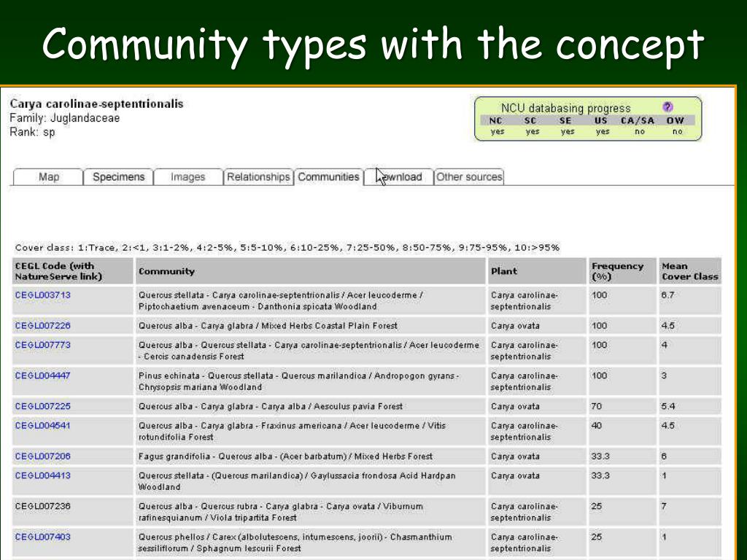Click the Carya carolinae-septentrionalis species title
Image resolution: width=747 pixels, height=560 pixels.
pos(97,104)
